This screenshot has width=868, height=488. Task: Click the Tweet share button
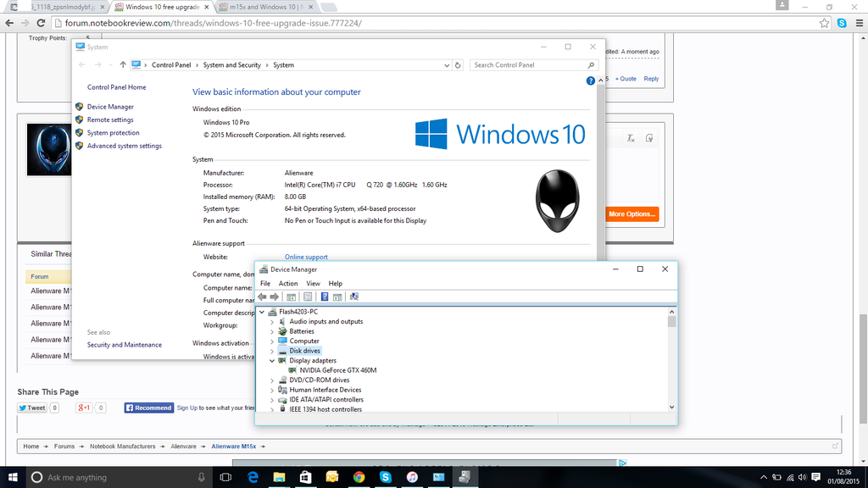[x=31, y=408]
